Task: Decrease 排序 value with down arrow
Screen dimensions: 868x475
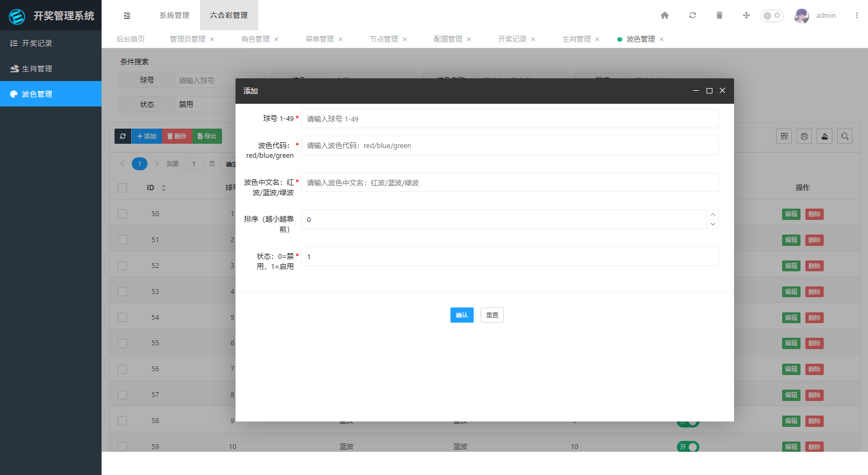Action: (x=713, y=224)
